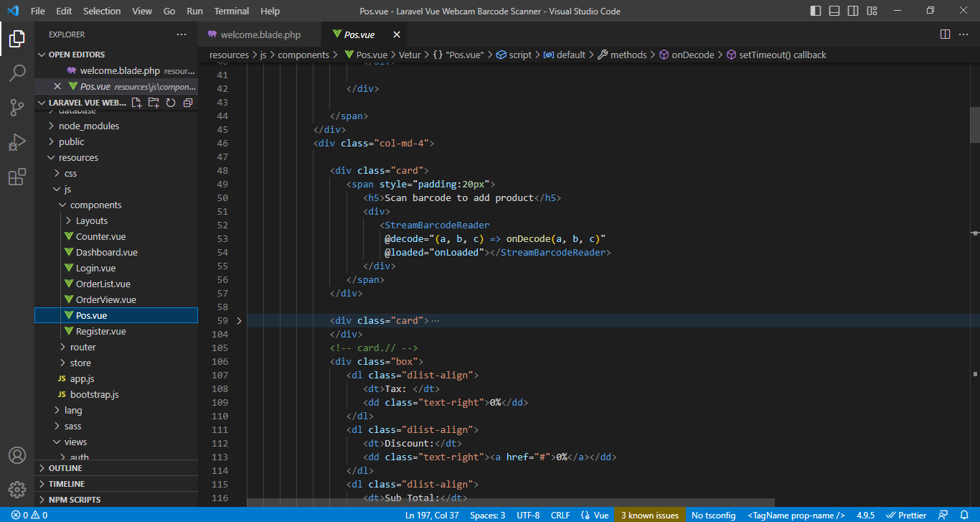Open Source Control view
The height and width of the screenshot is (522, 980).
[17, 108]
